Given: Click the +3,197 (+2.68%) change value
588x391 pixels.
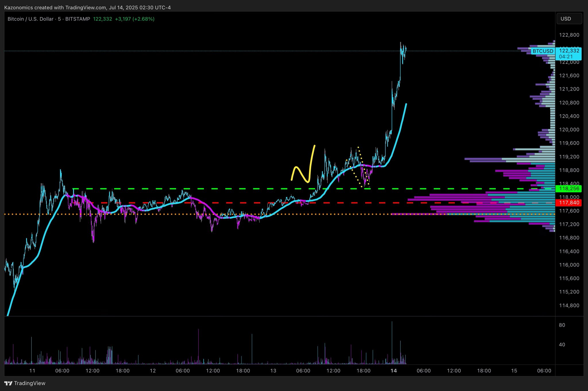Looking at the screenshot, I should coord(134,19).
